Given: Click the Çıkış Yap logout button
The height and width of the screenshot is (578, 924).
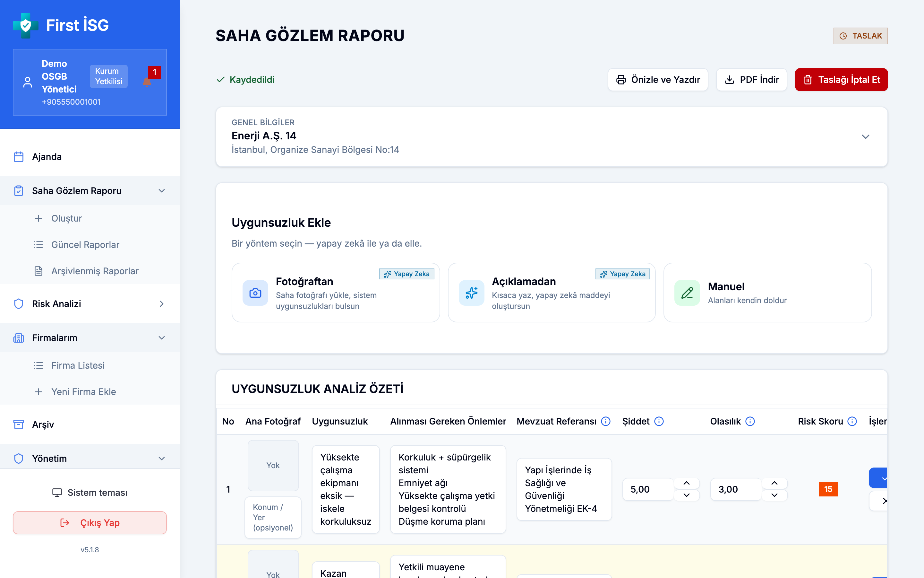Looking at the screenshot, I should click(90, 522).
